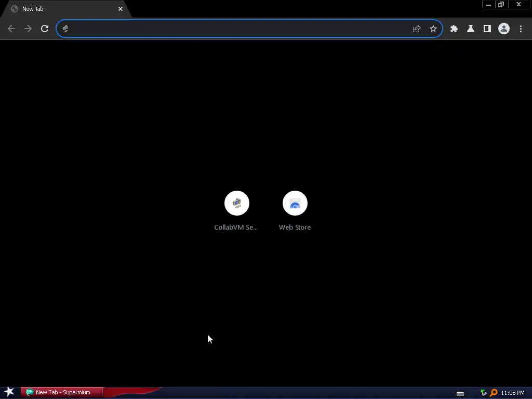Screen dimensions: 532x399
Task: Click the 11:05 PM clock
Action: click(513, 393)
